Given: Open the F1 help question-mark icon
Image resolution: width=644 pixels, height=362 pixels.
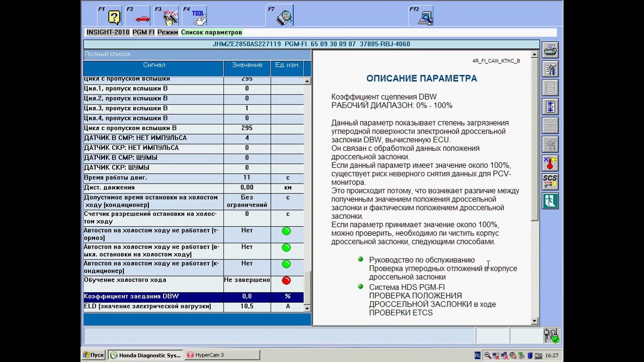Looking at the screenshot, I should 114,18.
